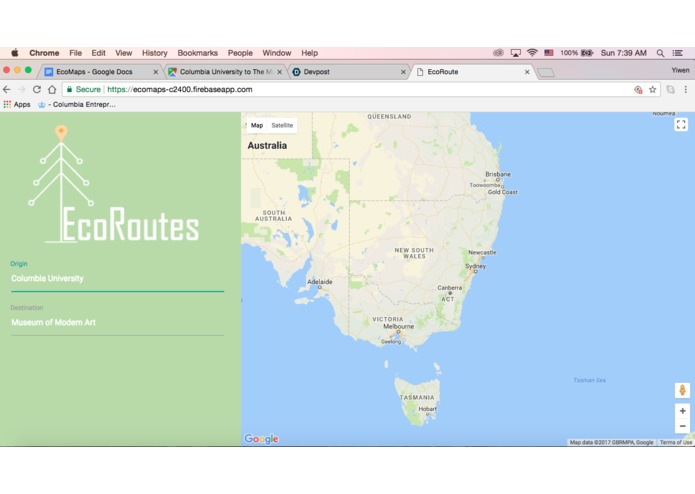This screenshot has height=494, width=695.
Task: Zoom out the map with minus
Action: [x=683, y=426]
